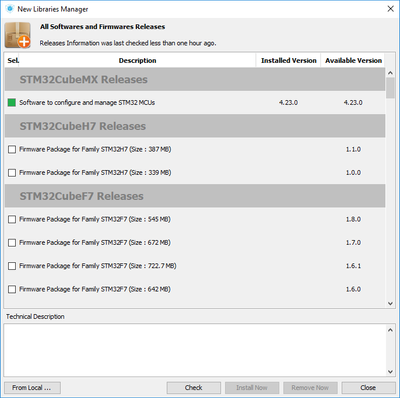This screenshot has height=398, width=400.
Task: Click releases list scrollbar up arrow
Action: 390,73
